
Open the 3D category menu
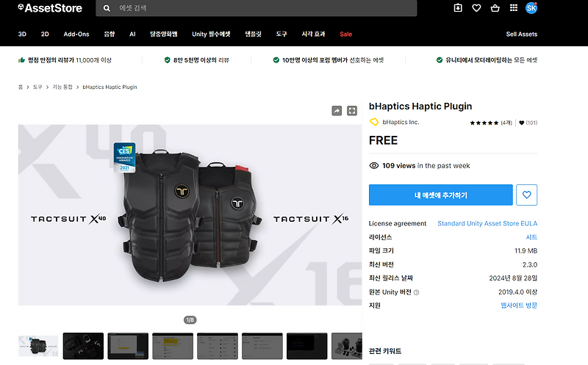22,34
